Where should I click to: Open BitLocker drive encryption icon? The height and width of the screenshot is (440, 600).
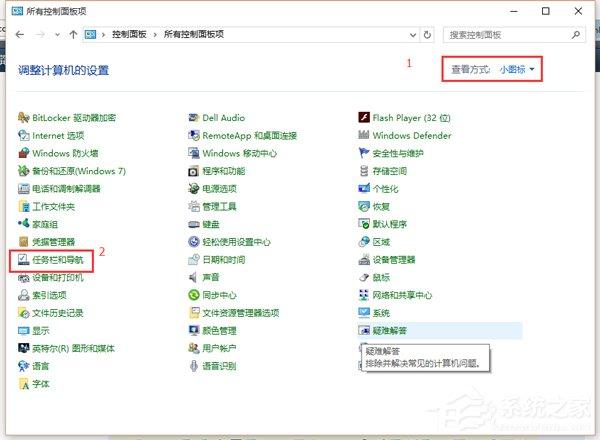pyautogui.click(x=23, y=117)
